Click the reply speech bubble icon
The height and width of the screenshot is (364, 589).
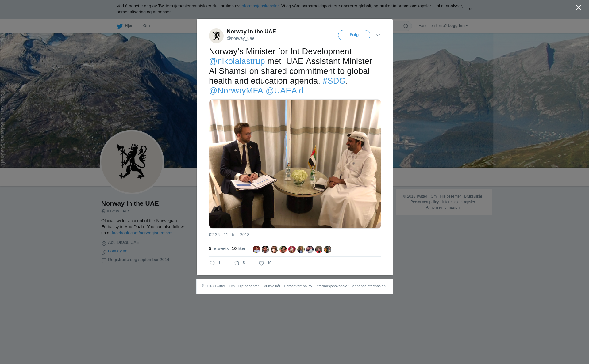tap(212, 263)
